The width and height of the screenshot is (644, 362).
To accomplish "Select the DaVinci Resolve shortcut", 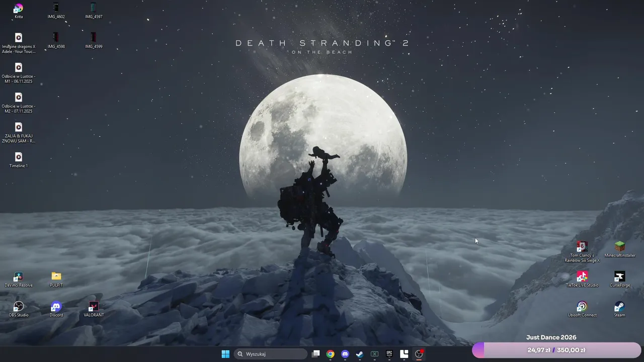I will [19, 280].
